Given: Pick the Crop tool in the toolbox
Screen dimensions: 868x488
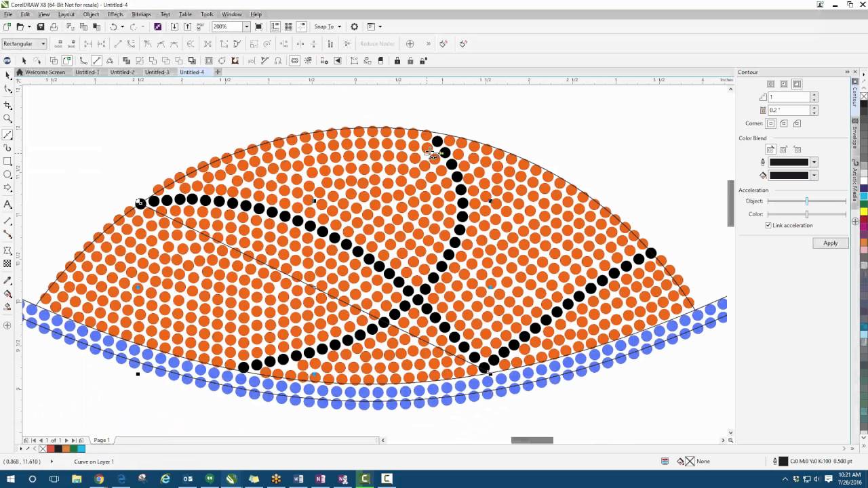Looking at the screenshot, I should [8, 105].
